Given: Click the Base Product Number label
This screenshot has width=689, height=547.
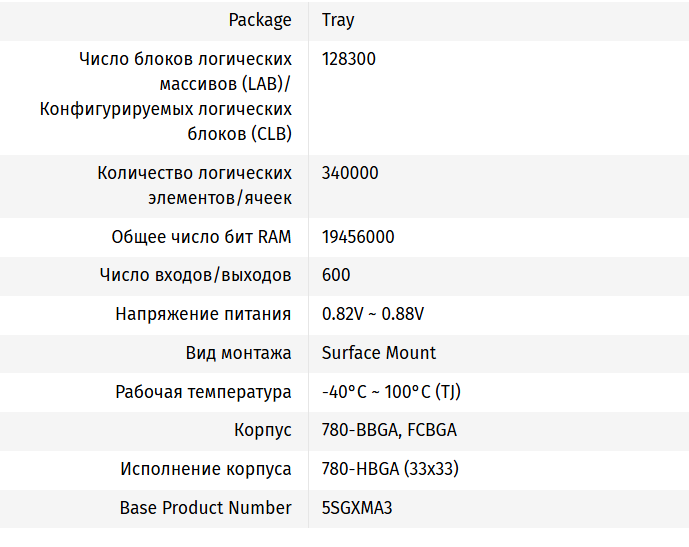Looking at the screenshot, I should 206,508.
